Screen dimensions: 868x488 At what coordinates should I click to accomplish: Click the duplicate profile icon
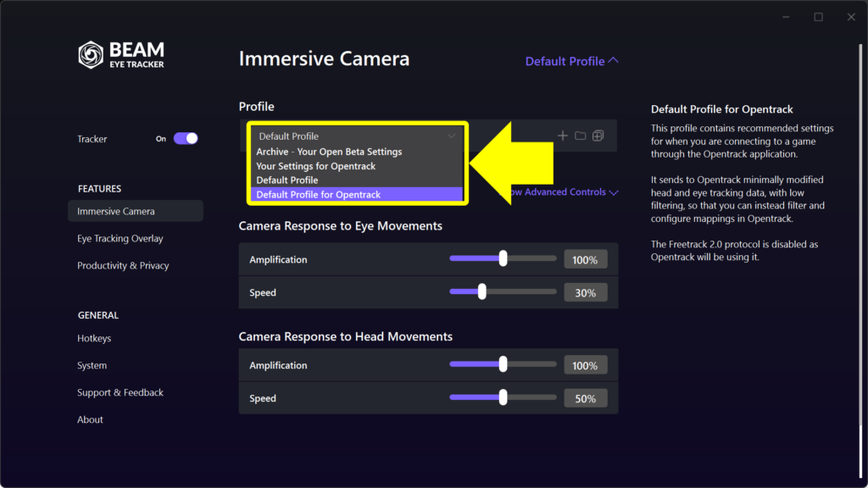pos(598,136)
